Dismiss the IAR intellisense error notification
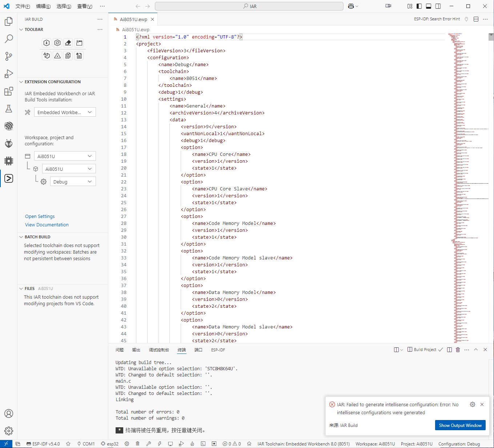 (482, 404)
